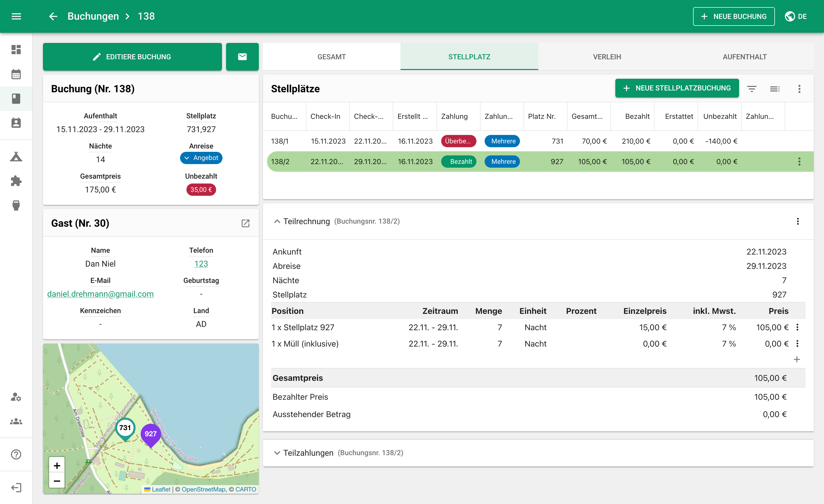Click Mehrere badge in row 138/2

502,162
